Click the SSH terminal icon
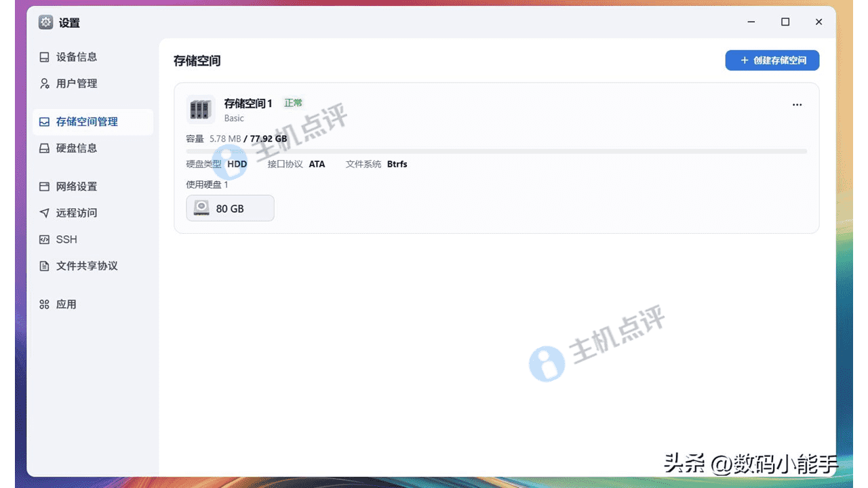The image size is (868, 488). (45, 239)
